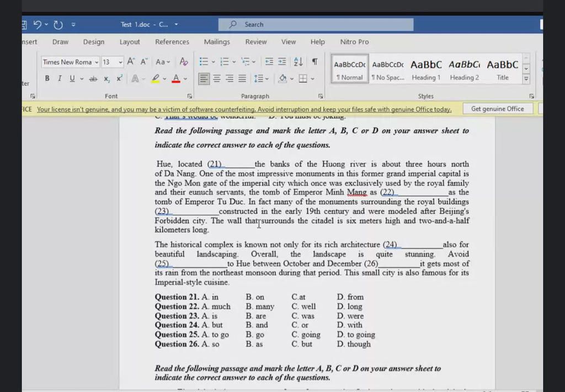
Task: Open the highlight color dropdown arrow
Action: click(x=164, y=78)
